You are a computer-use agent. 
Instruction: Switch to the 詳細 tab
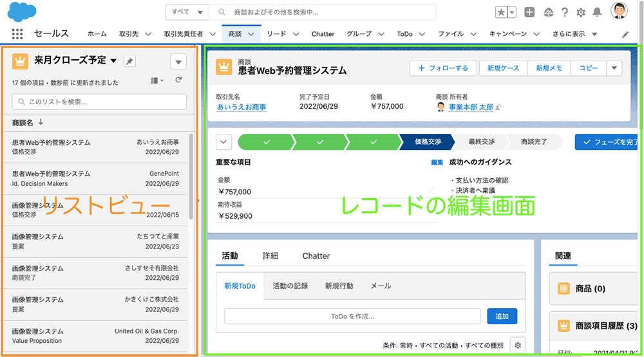pos(270,255)
